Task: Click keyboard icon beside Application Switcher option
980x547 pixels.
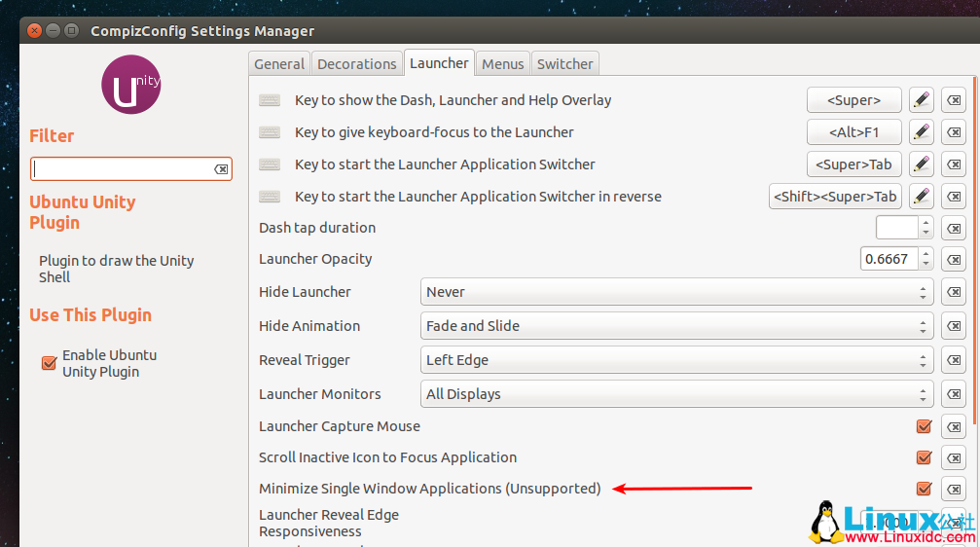Action: point(270,164)
